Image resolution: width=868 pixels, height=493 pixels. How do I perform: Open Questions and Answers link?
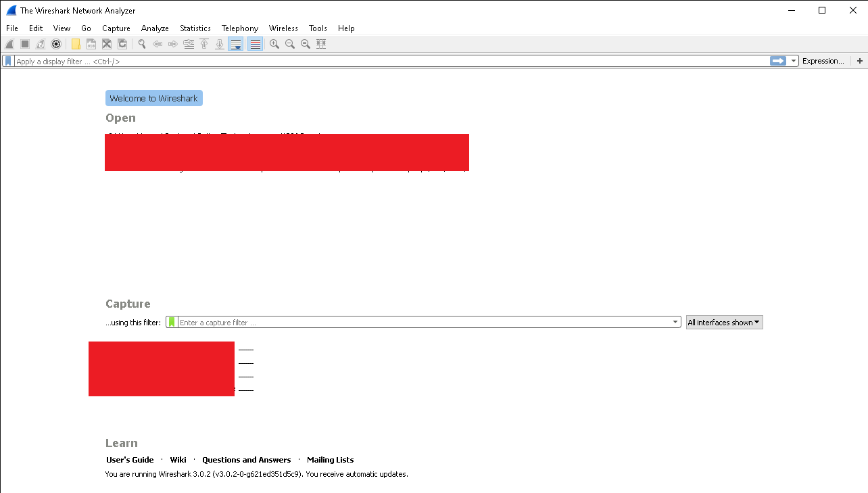247,460
